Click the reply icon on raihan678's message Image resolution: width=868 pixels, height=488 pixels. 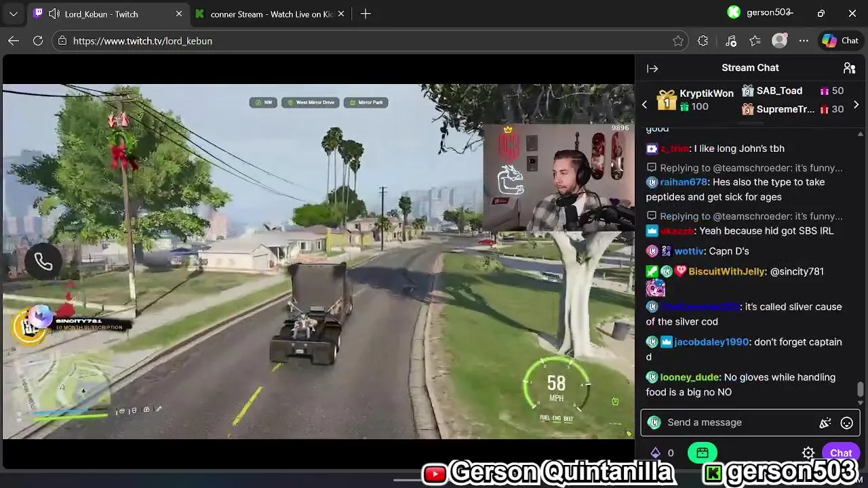tap(652, 168)
